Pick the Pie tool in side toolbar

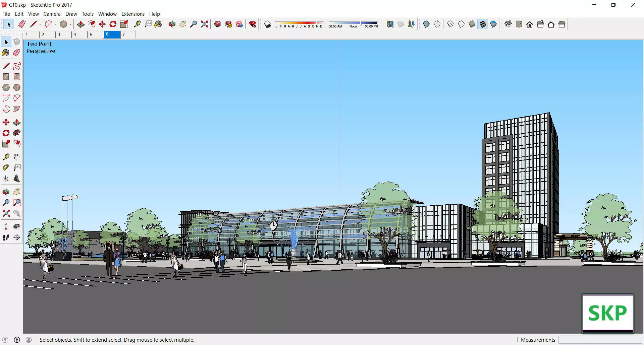click(17, 109)
